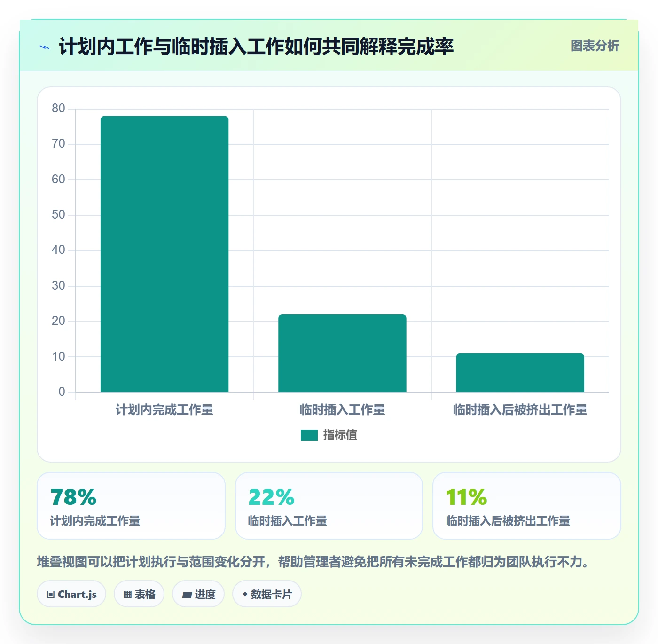658x644 pixels.
Task: Click the y-axis tick value 20
Action: pos(58,321)
